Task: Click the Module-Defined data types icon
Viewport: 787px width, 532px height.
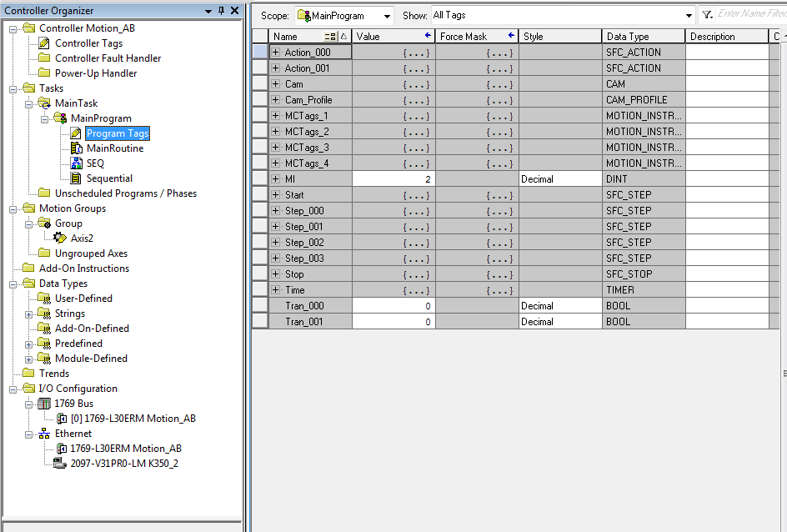Action: pos(45,359)
